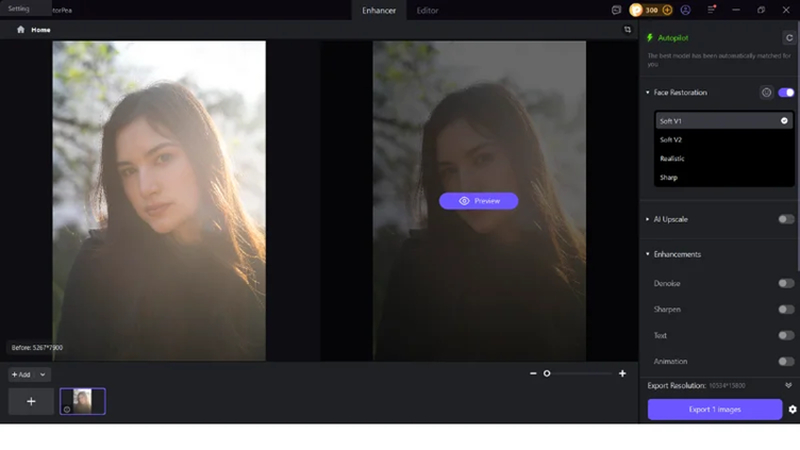Click the large plus add-image tile
Screen dimensions: 800x450
point(31,401)
